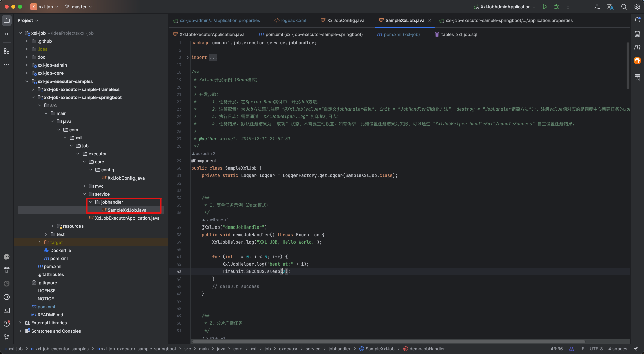This screenshot has width=644, height=354.
Task: Open the xxl-job project dropdown
Action: coord(45,7)
